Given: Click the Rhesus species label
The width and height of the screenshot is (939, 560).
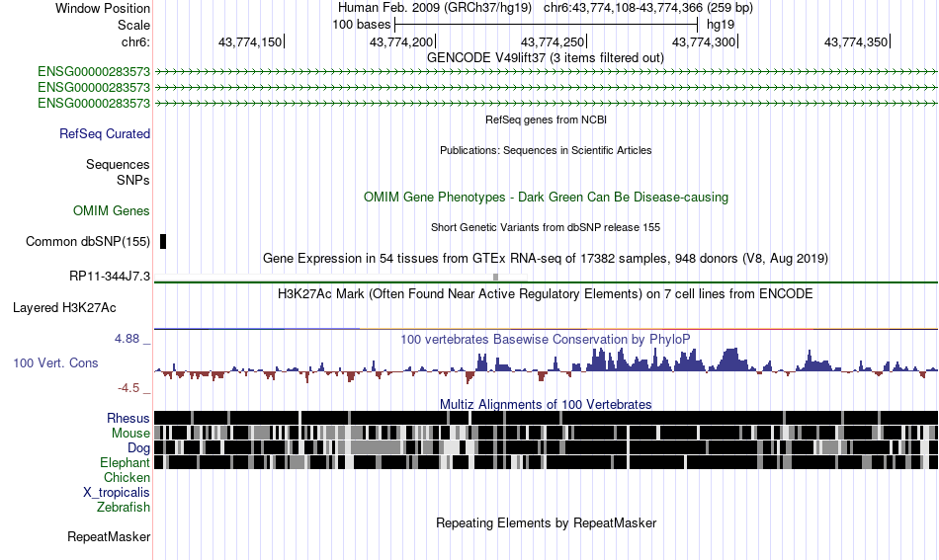Looking at the screenshot, I should click(x=128, y=418).
